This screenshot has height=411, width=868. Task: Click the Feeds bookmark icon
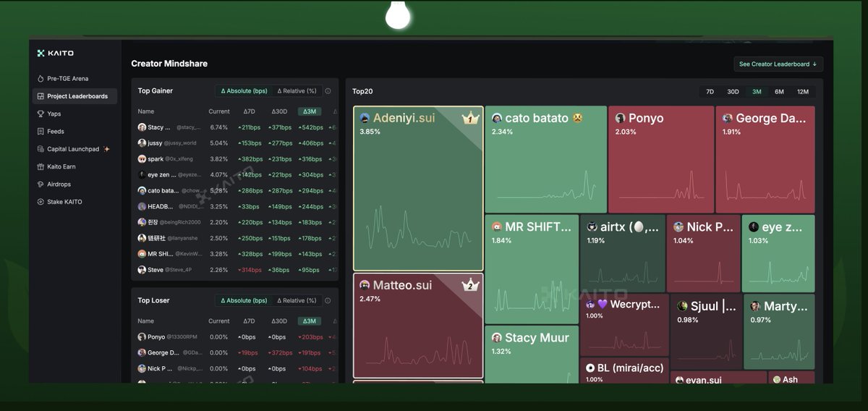click(41, 132)
